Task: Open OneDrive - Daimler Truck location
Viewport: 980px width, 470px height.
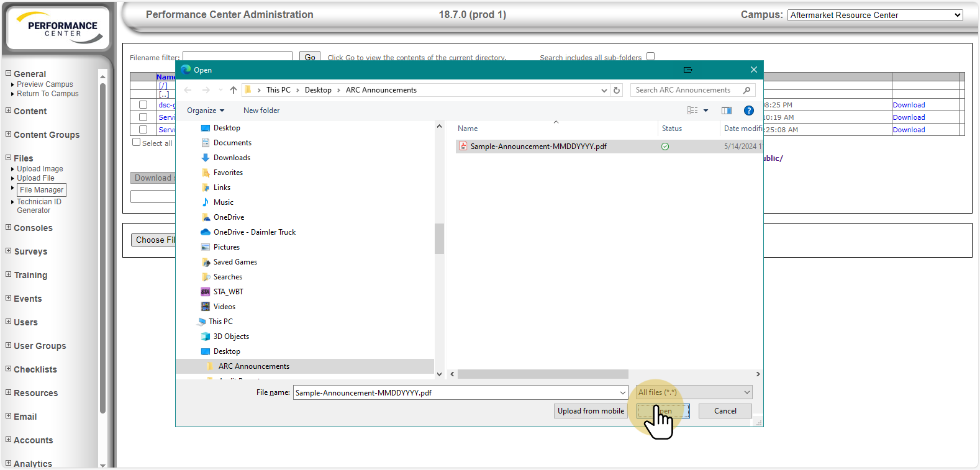Action: point(254,232)
